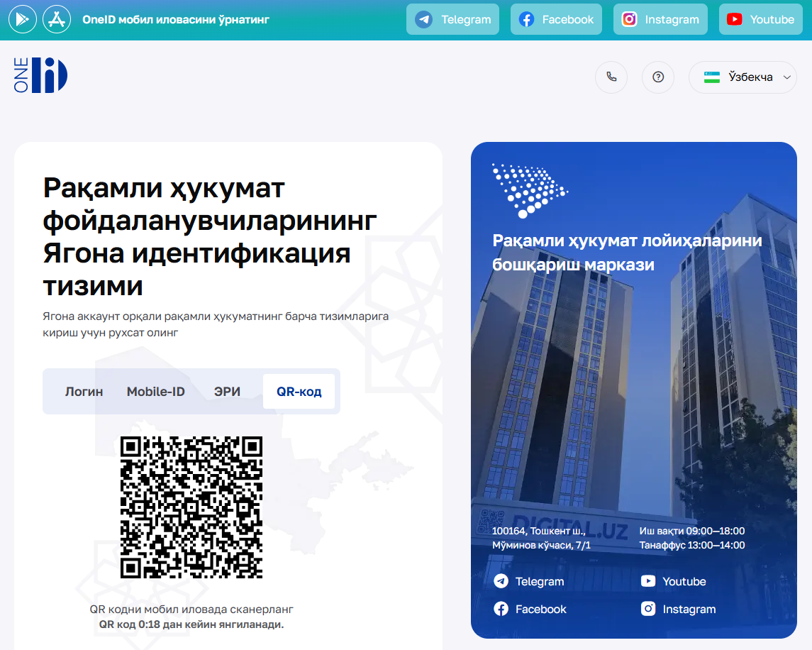Image resolution: width=812 pixels, height=650 pixels.
Task: Click the dotted center logo in blue card
Action: 530,190
